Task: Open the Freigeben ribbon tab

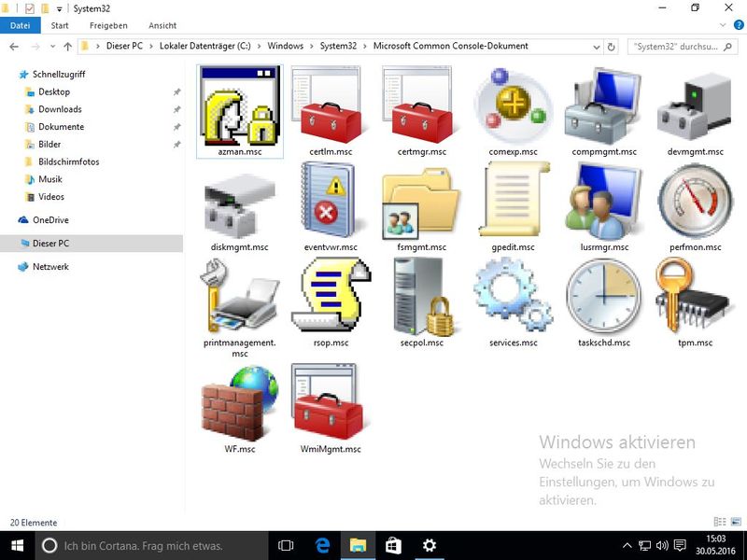Action: (108, 25)
